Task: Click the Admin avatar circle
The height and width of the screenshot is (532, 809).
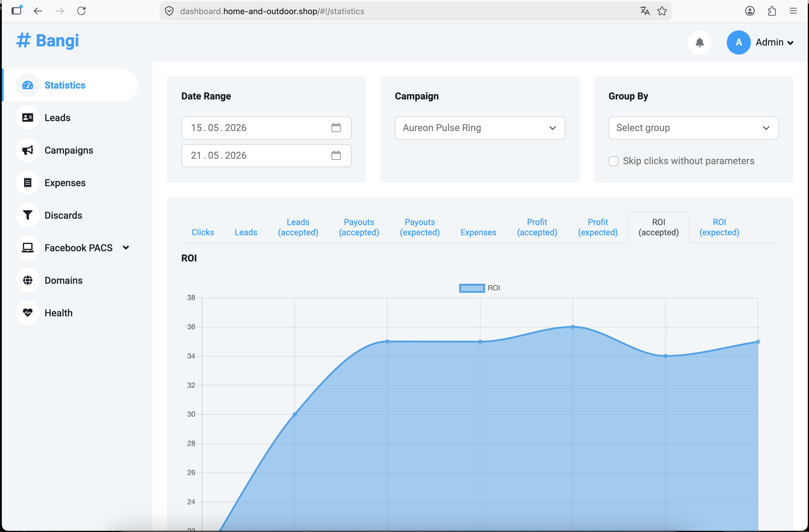Action: (x=738, y=42)
